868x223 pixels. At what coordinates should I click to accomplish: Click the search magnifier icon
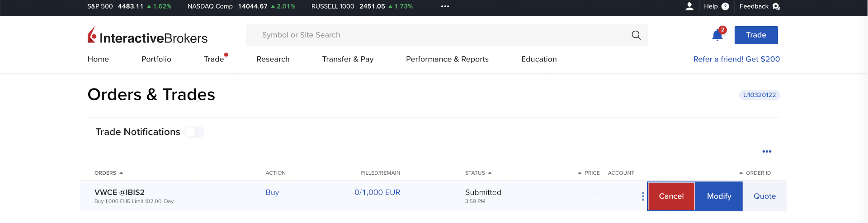click(x=636, y=35)
